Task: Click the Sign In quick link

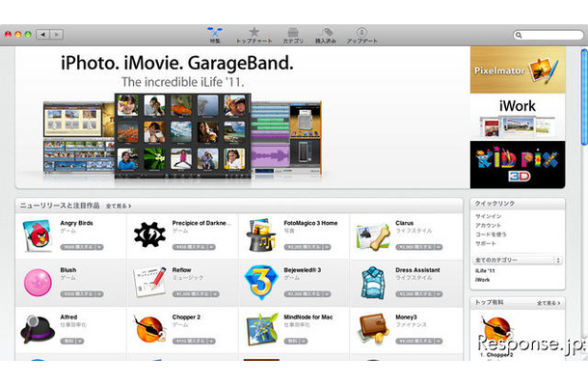Action: tap(489, 216)
